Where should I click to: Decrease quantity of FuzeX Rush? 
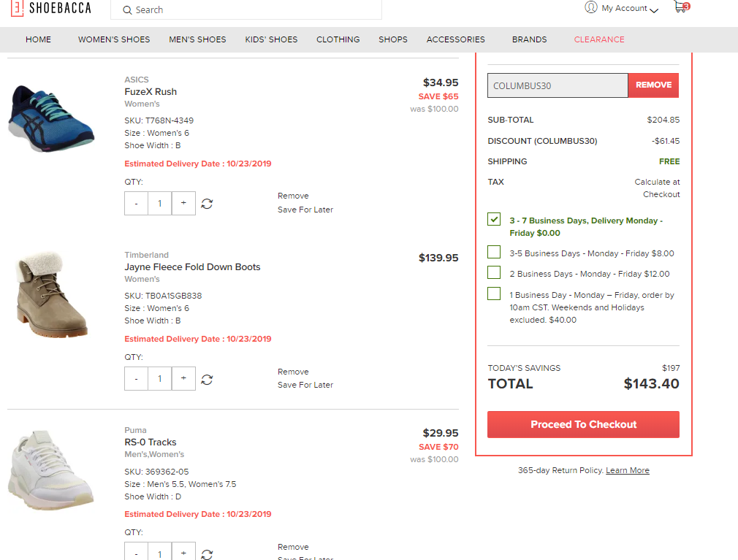pos(137,203)
